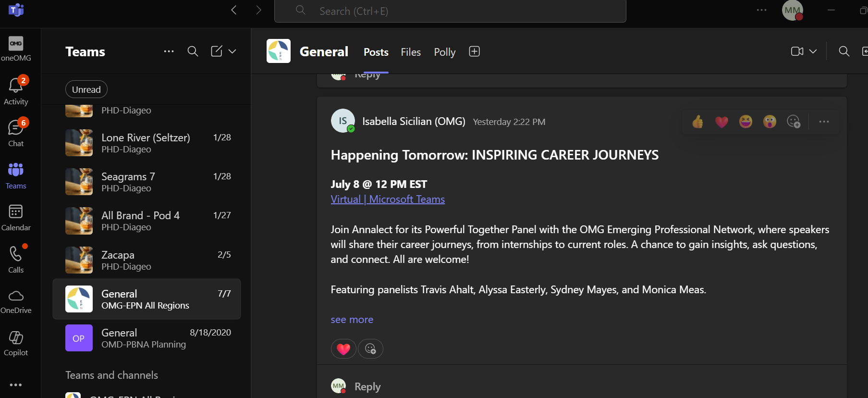The image size is (868, 398).
Task: Open the Microsoft Teams logo
Action: [x=16, y=10]
